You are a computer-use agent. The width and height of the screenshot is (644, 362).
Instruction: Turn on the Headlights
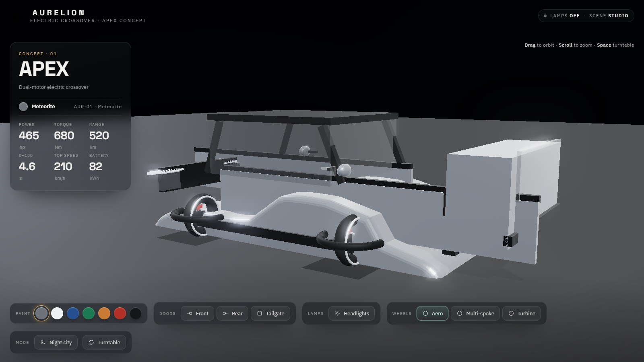pos(352,313)
